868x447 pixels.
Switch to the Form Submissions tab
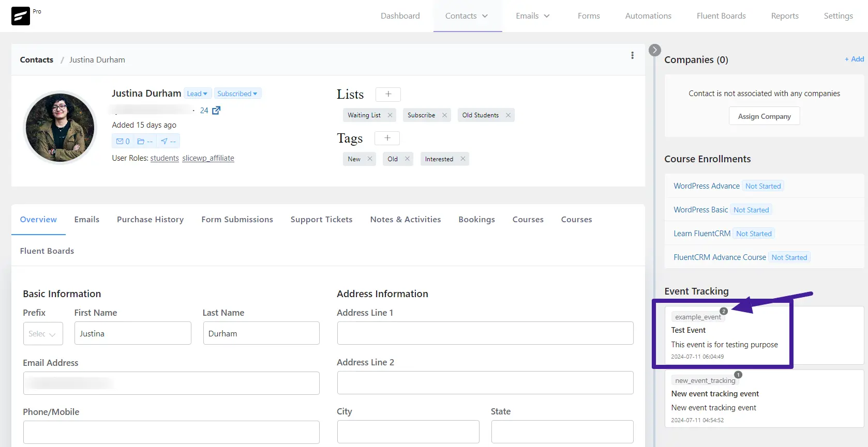tap(237, 220)
